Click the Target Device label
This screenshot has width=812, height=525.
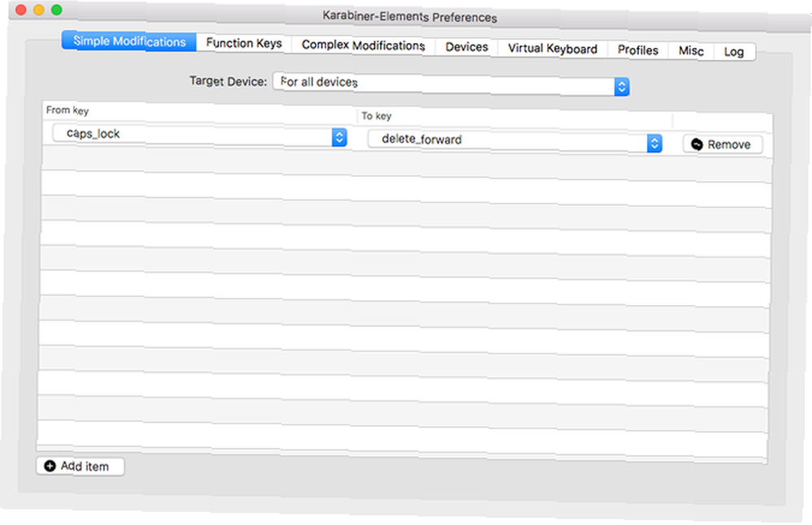(x=228, y=81)
